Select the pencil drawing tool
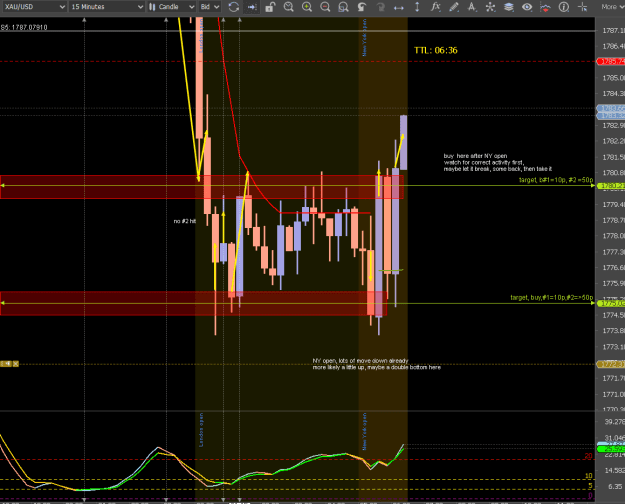This screenshot has height=504, width=625. [x=454, y=7]
